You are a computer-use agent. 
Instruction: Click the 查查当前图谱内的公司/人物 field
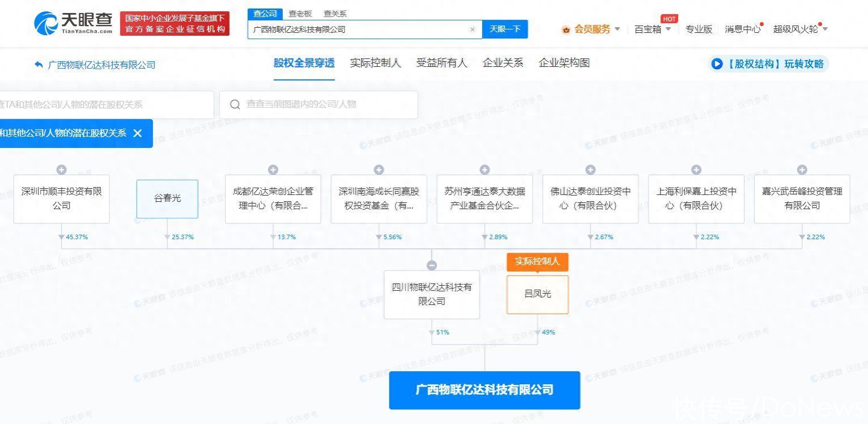click(318, 105)
